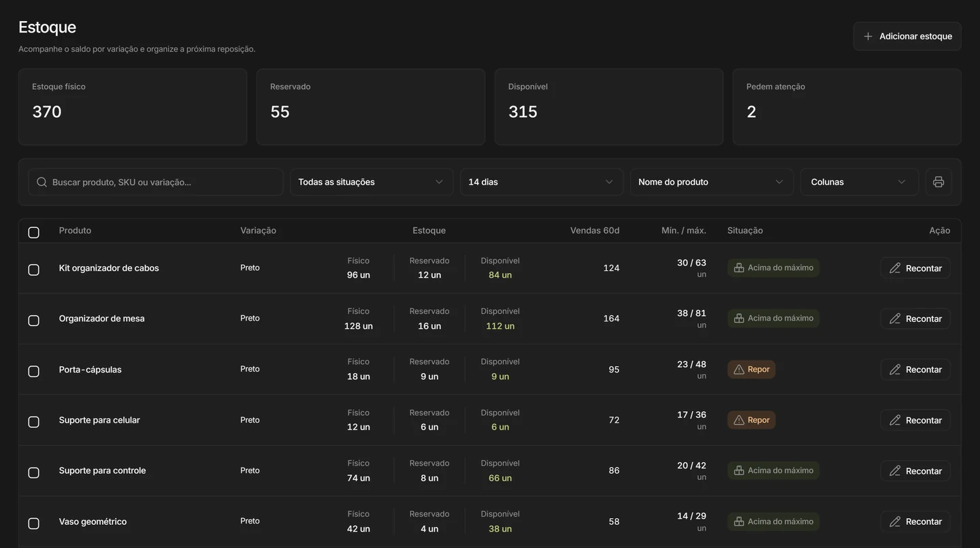Click the 164 sales value
This screenshot has width=980, height=548.
click(x=611, y=319)
